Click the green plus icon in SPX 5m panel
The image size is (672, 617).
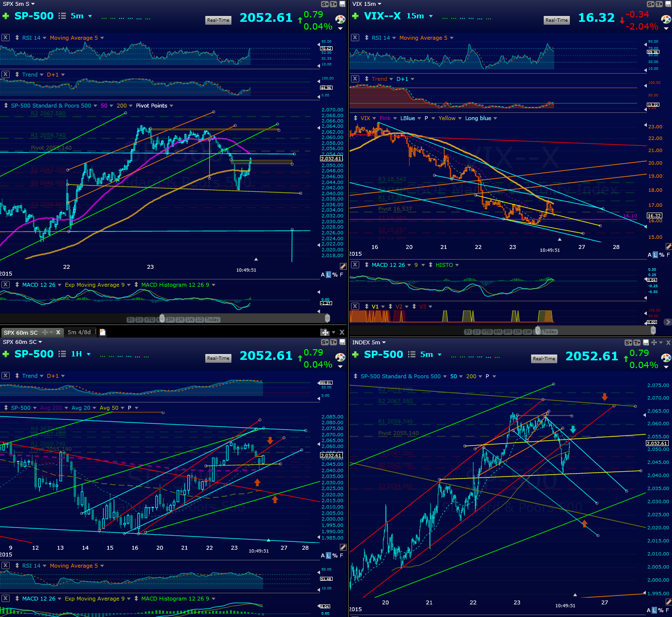[x=6, y=16]
